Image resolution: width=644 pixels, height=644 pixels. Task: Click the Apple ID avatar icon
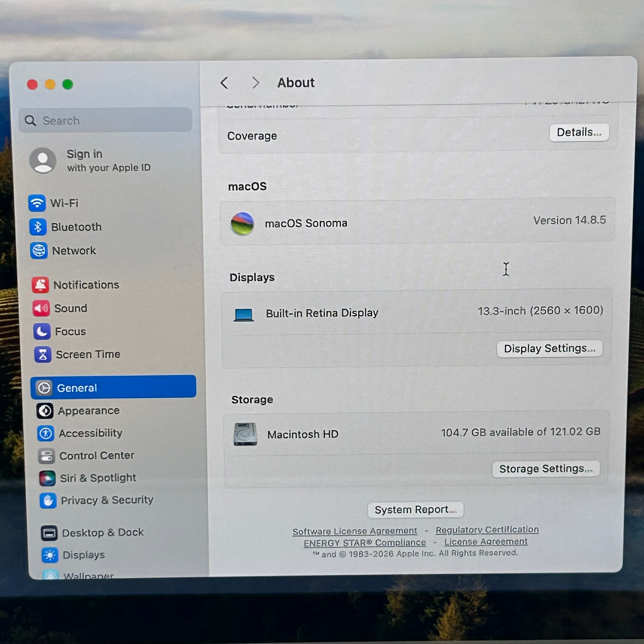coord(43,161)
